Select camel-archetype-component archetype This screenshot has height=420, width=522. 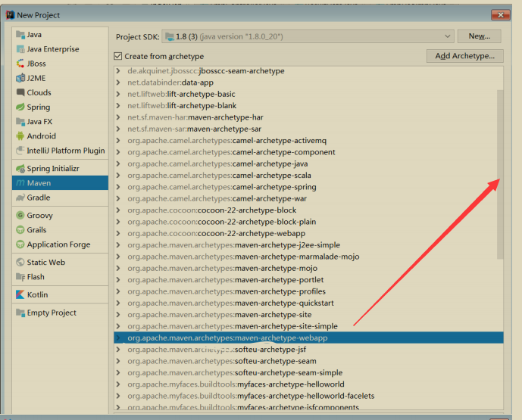[x=308, y=152]
